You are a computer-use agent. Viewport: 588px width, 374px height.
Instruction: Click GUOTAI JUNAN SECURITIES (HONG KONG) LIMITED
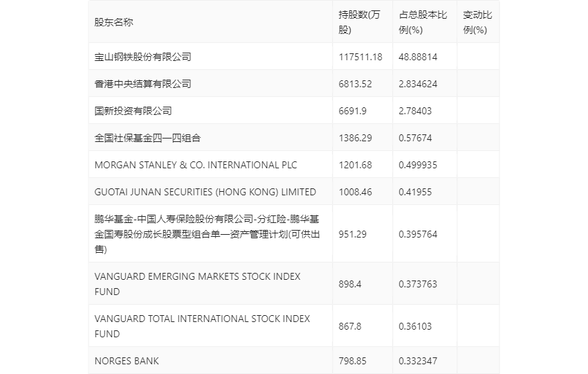[x=205, y=192]
